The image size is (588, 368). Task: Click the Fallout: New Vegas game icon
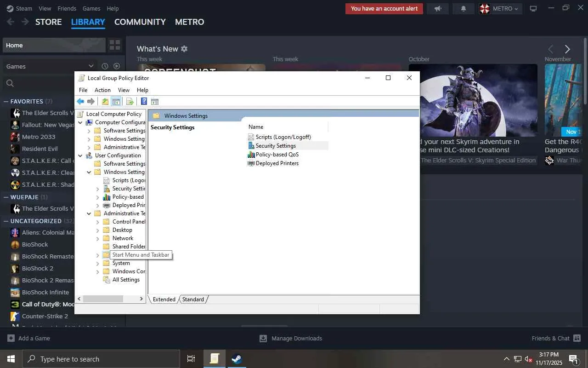coord(15,125)
